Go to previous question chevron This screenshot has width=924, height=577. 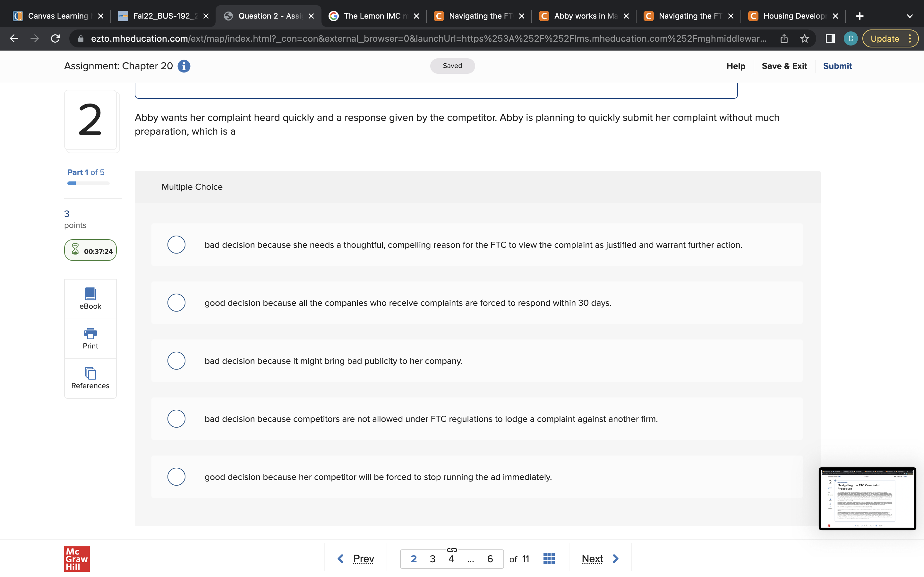(x=341, y=559)
